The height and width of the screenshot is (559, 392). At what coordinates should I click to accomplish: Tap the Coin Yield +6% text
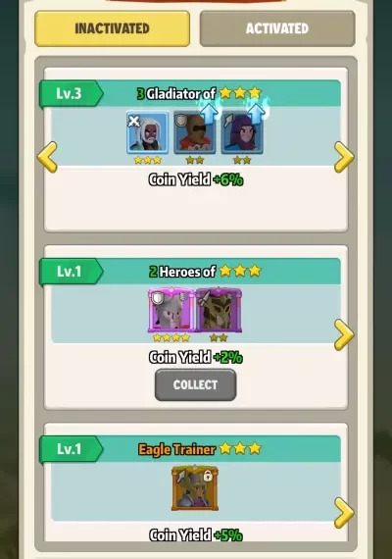tap(196, 179)
